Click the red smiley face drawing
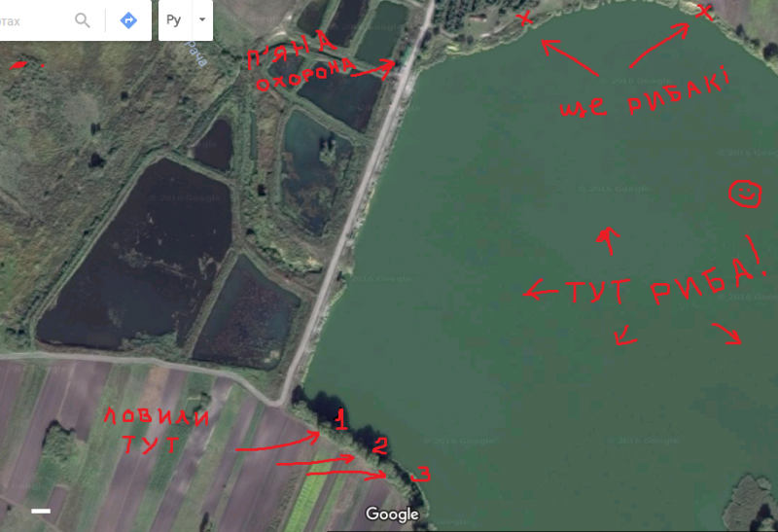Viewport: 778px width, 532px height. click(x=745, y=194)
